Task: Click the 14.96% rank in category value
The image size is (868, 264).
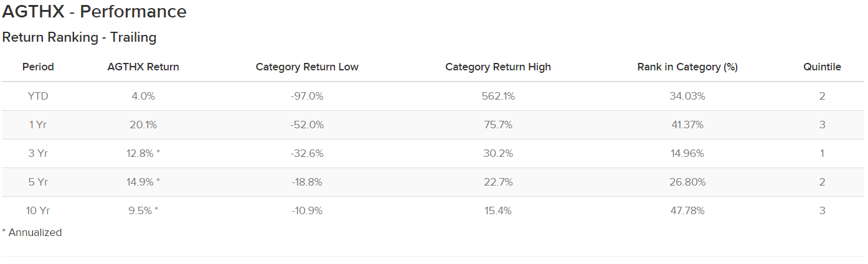Action: pos(687,153)
